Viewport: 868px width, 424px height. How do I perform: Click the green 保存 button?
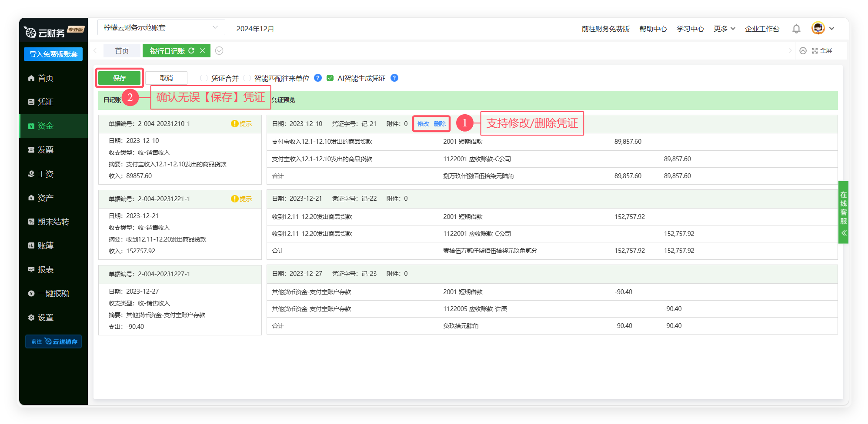point(119,78)
